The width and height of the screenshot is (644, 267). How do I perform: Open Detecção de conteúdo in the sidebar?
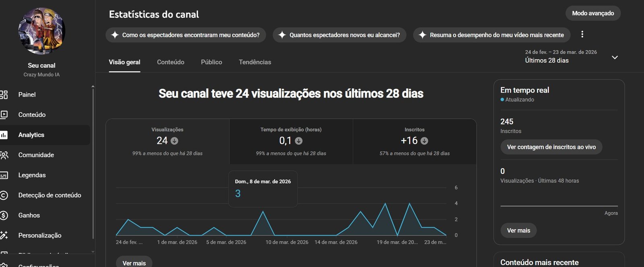(x=45, y=195)
